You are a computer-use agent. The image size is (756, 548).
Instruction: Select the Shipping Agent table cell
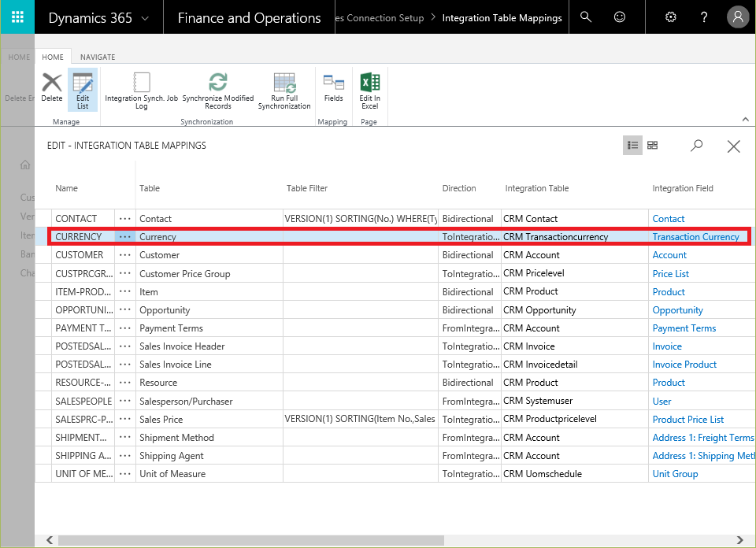pyautogui.click(x=209, y=455)
